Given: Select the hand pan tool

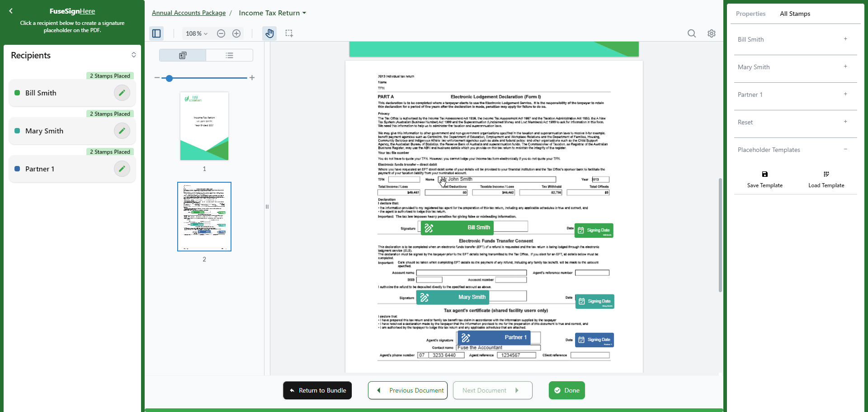Looking at the screenshot, I should 269,33.
